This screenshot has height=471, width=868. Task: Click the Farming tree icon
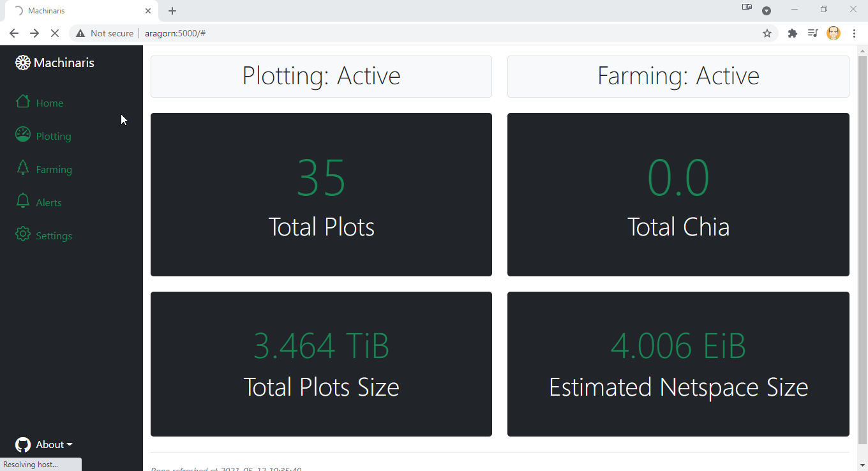point(23,168)
